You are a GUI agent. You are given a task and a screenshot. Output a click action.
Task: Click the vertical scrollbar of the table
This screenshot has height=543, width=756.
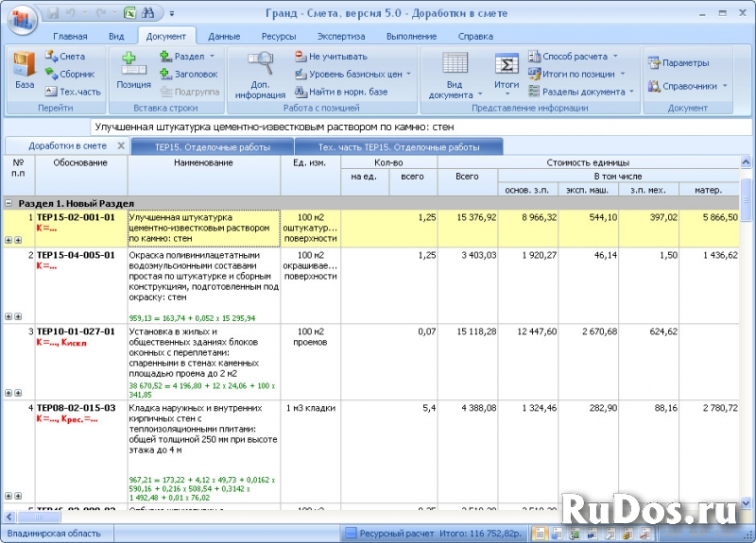pyautogui.click(x=747, y=331)
